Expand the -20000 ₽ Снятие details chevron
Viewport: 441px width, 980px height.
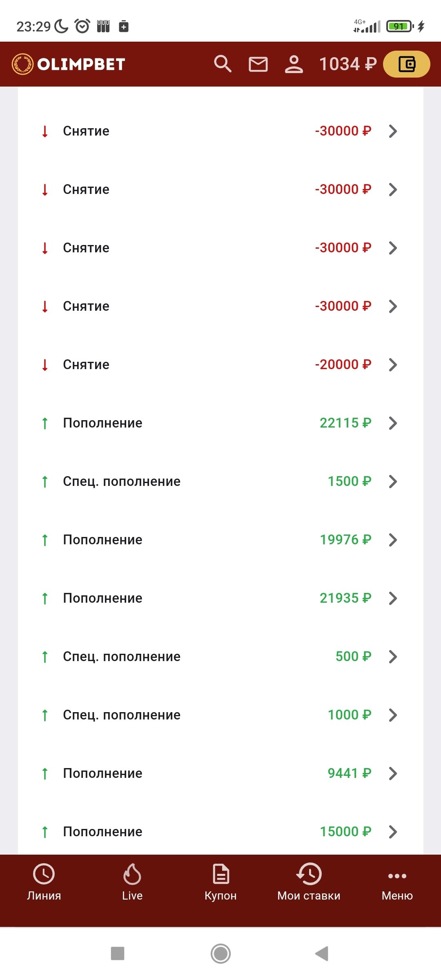point(393,365)
